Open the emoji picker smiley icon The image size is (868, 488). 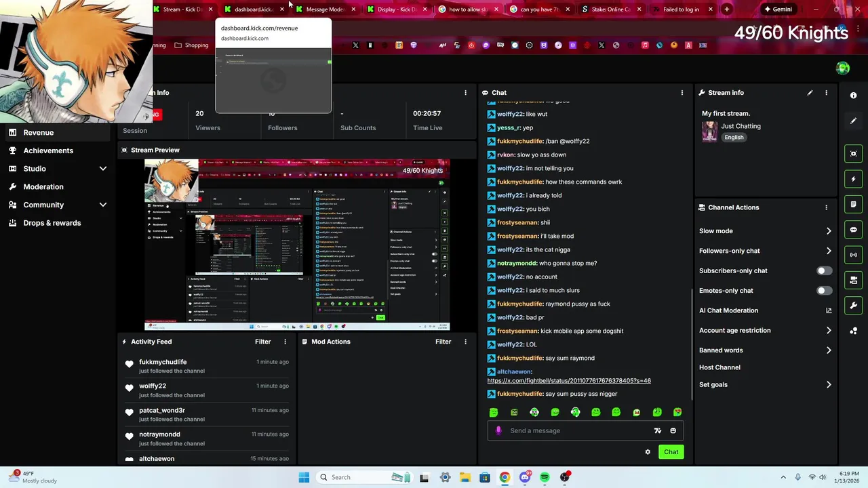pos(673,430)
